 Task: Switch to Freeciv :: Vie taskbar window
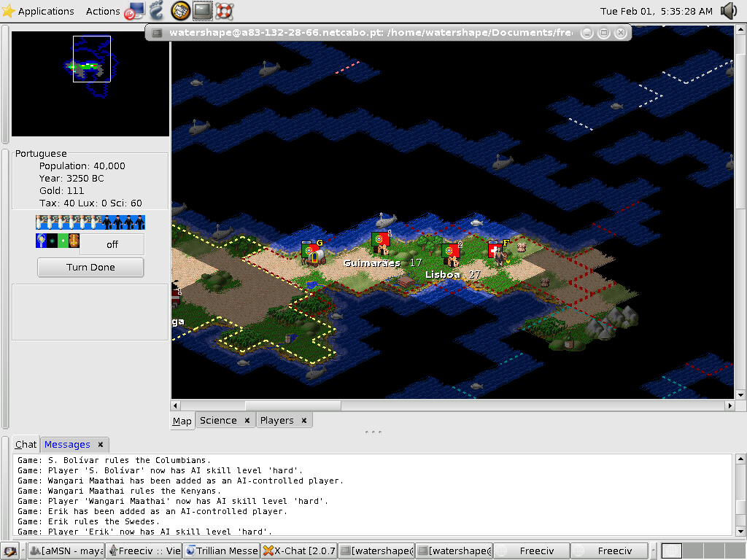coord(144,551)
